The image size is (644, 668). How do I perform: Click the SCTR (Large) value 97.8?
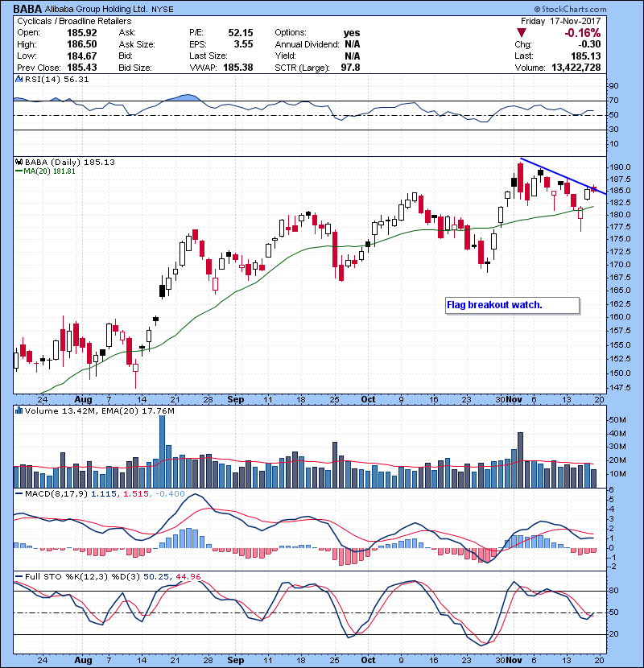point(350,68)
